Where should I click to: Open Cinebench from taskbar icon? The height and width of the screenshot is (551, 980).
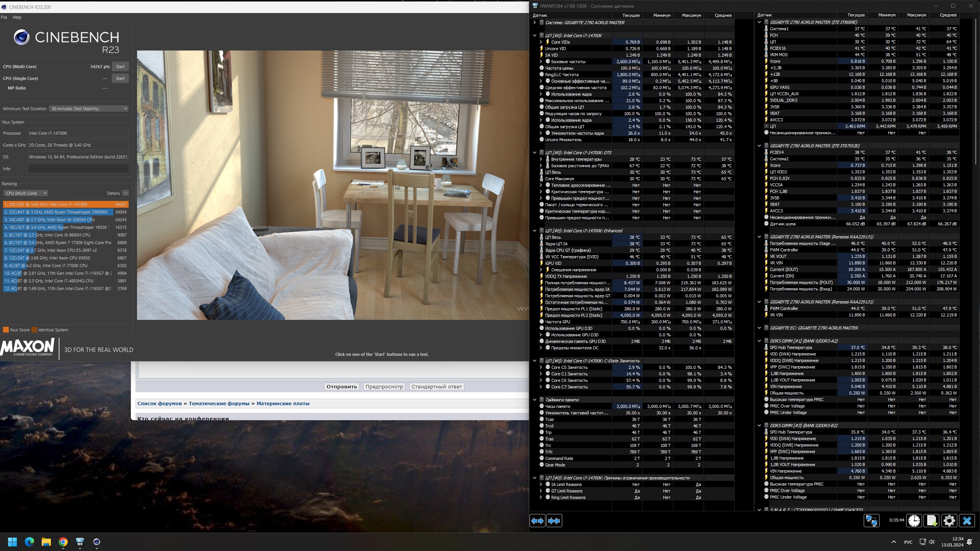click(x=96, y=542)
